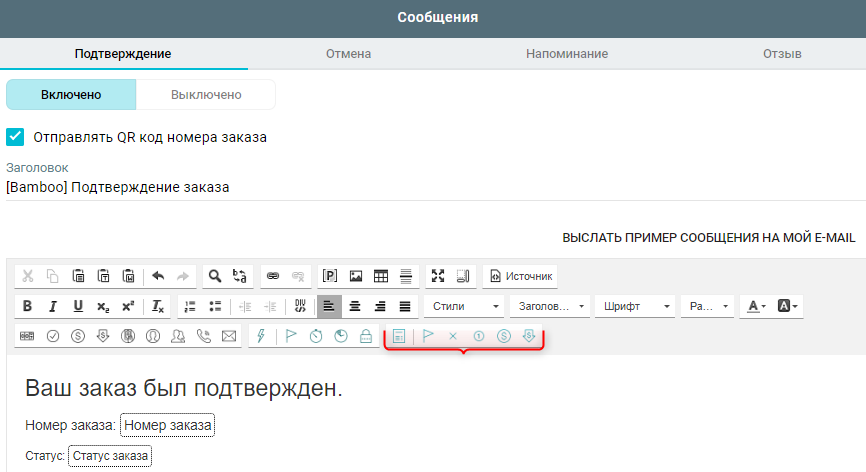Click the black dollar down-arrow badge icon

103,336
